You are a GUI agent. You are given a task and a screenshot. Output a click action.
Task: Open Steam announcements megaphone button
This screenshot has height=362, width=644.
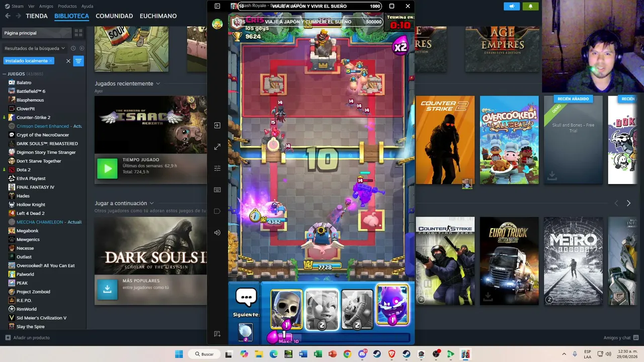coord(512,6)
